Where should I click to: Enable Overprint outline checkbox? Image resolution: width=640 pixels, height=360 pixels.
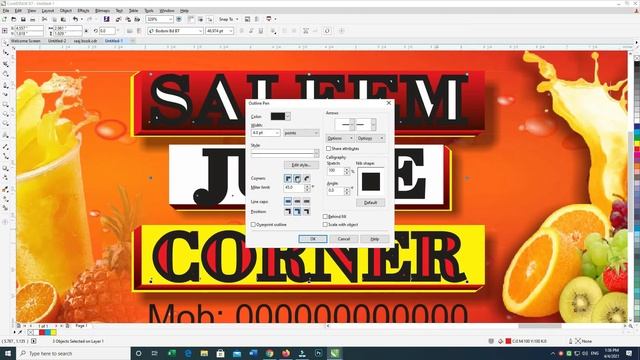pos(253,224)
